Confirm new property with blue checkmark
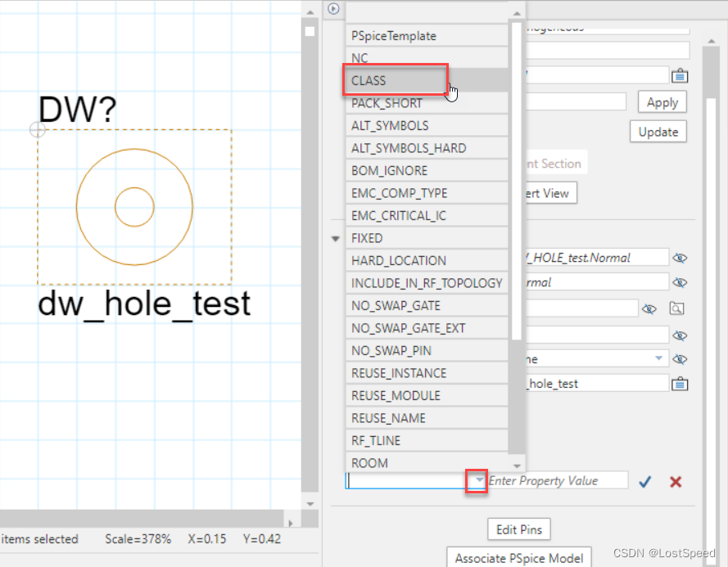 [645, 481]
